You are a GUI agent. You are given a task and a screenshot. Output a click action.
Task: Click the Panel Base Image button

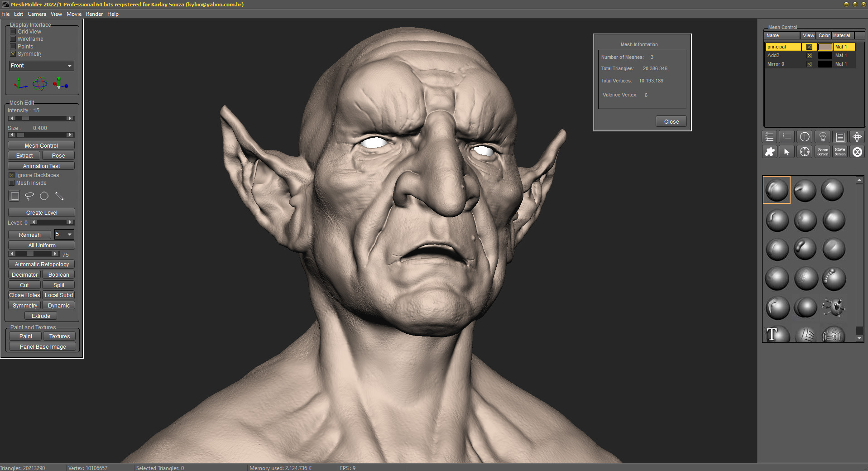coord(43,347)
